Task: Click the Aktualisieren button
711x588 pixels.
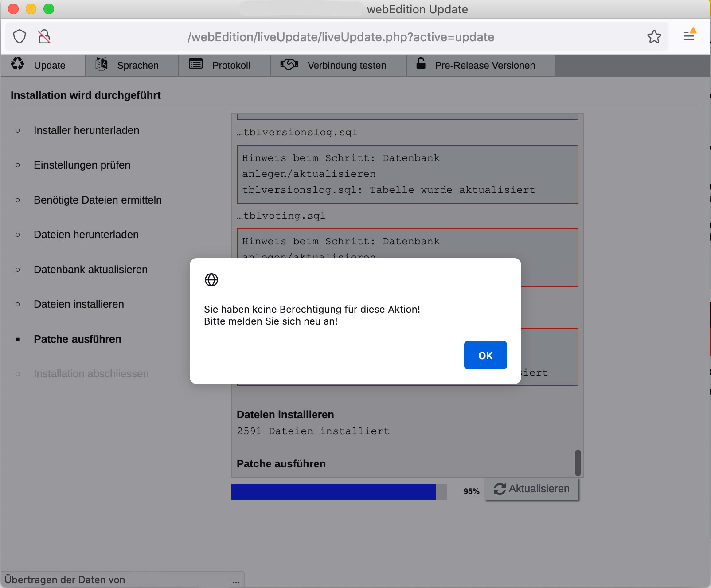Action: point(532,489)
